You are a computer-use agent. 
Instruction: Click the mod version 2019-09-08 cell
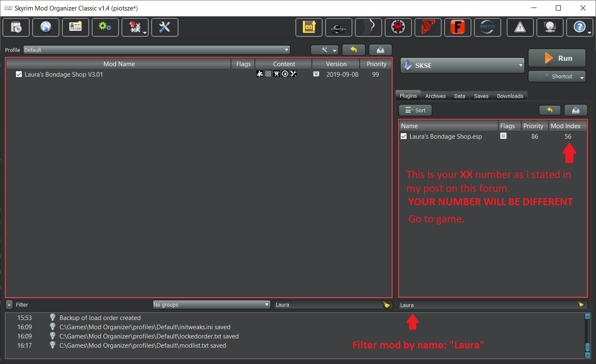pos(342,75)
